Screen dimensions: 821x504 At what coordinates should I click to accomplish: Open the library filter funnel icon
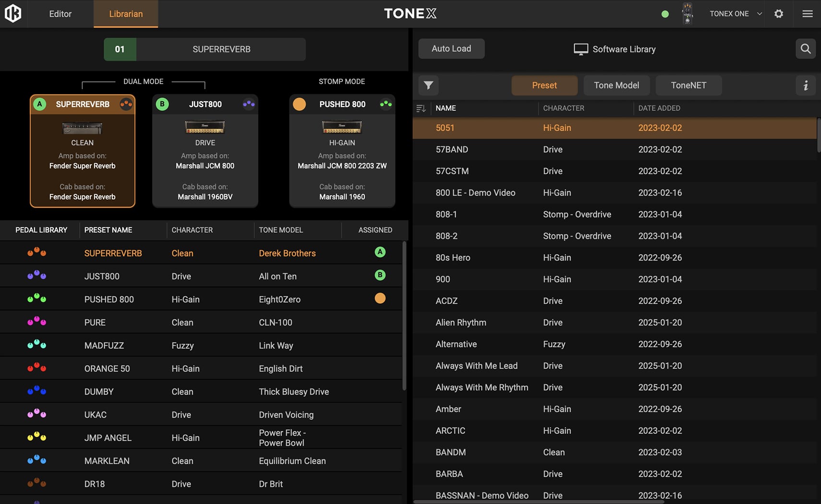428,85
